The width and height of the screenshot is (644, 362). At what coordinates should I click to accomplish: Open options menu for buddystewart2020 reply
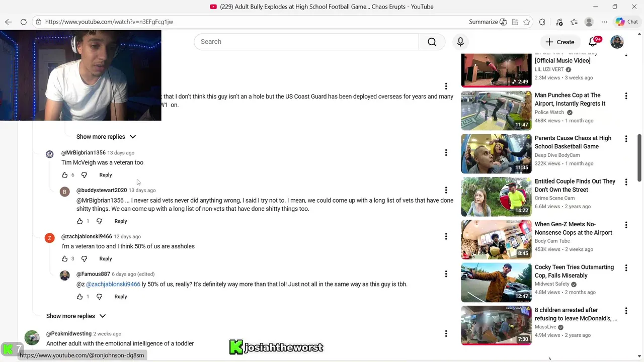click(x=446, y=190)
